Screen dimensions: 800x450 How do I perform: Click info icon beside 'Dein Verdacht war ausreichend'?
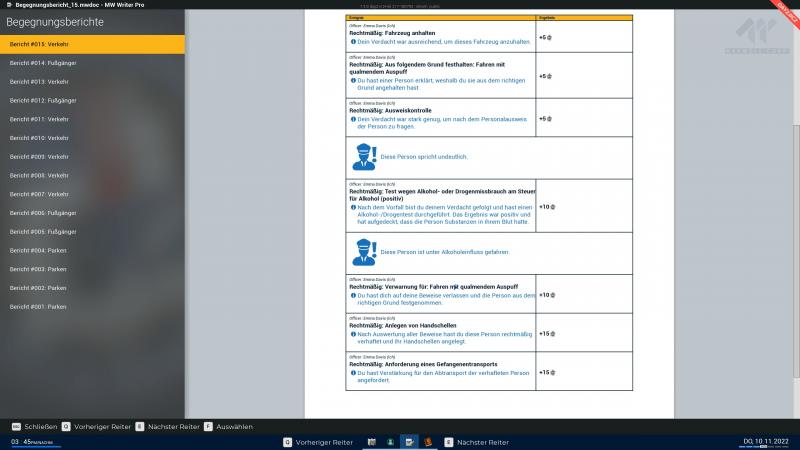[353, 42]
